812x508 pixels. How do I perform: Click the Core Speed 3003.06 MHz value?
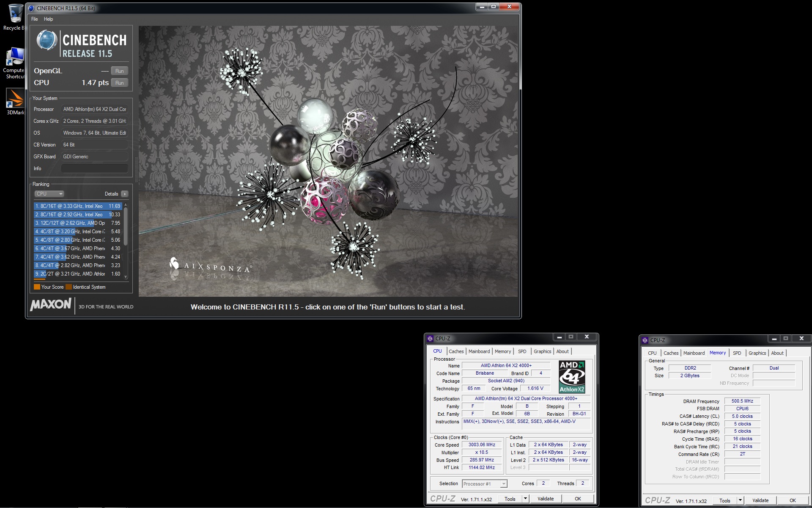tap(482, 445)
